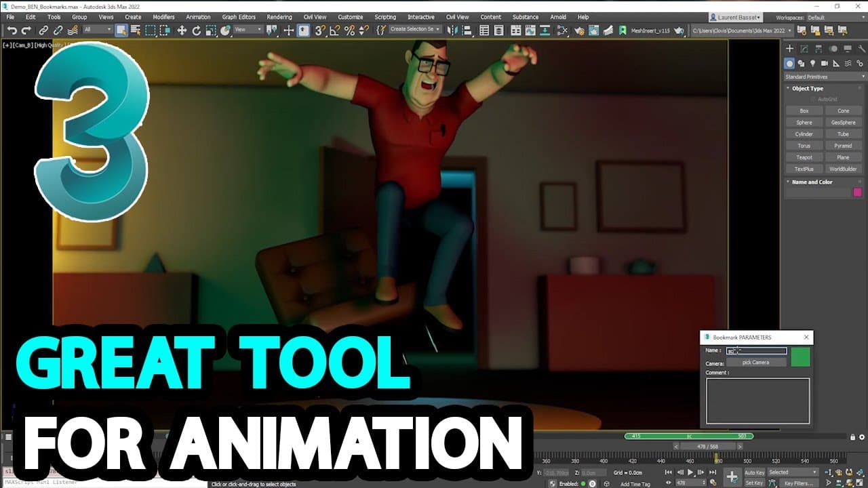This screenshot has height=488, width=868.
Task: Open the Selection Filter dropdown showing All
Action: [x=98, y=30]
